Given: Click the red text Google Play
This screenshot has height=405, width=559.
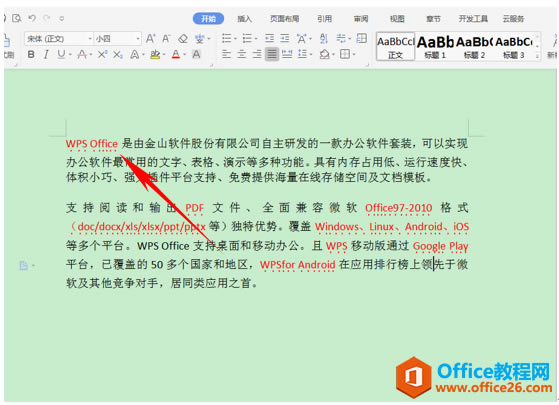Looking at the screenshot, I should pyautogui.click(x=440, y=246).
